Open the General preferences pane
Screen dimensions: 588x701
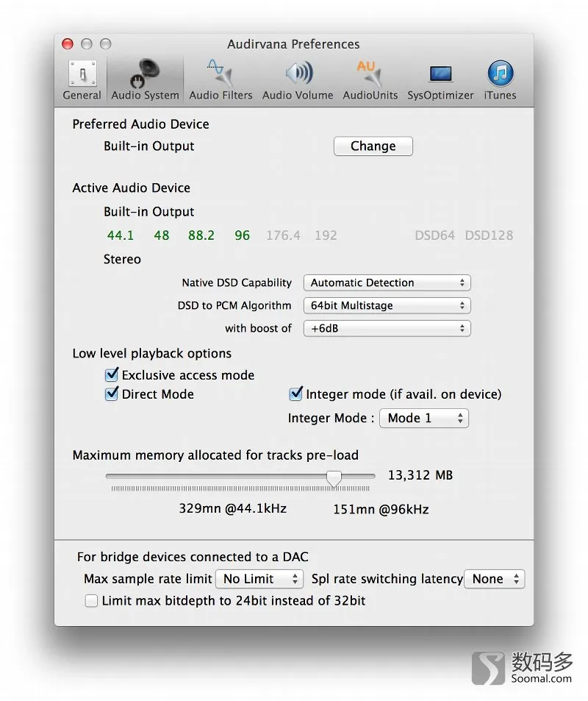(x=82, y=81)
